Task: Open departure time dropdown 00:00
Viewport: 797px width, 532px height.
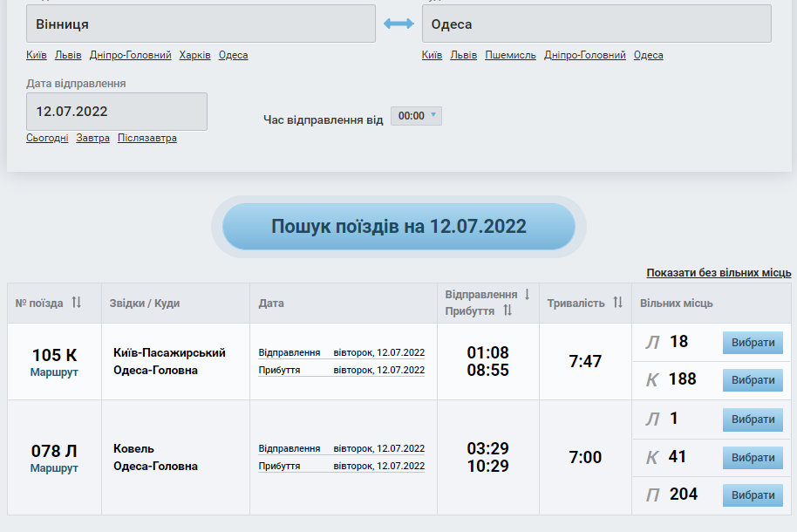Action: 416,116
